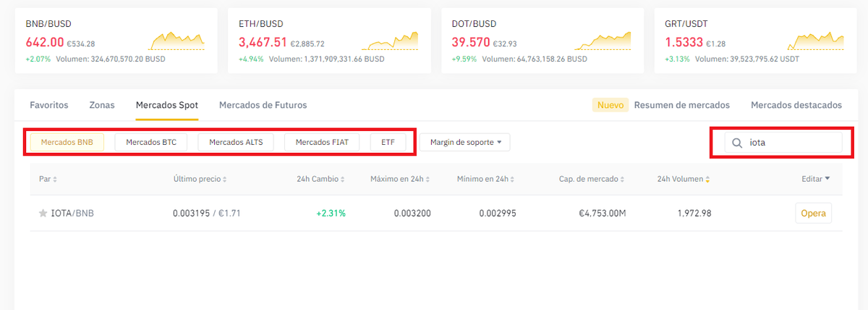The width and height of the screenshot is (868, 310).
Task: Expand the Mercados ALTS options
Action: click(236, 142)
